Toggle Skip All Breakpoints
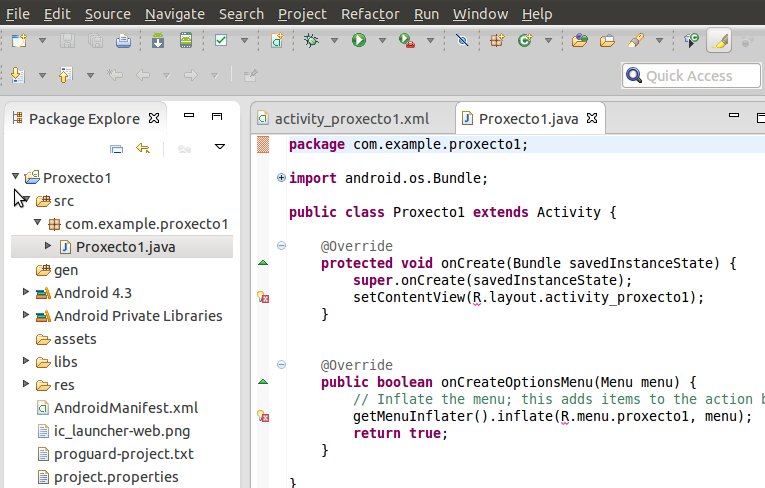765x488 pixels. point(462,40)
